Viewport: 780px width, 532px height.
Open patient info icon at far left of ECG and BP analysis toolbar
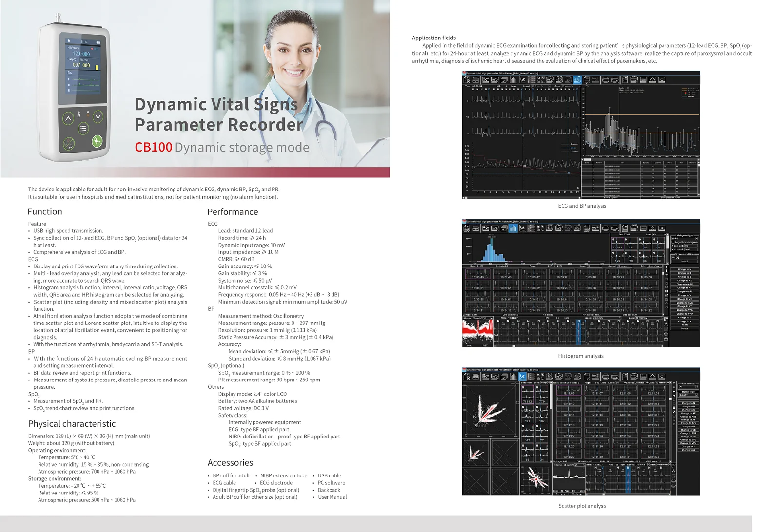467,79
